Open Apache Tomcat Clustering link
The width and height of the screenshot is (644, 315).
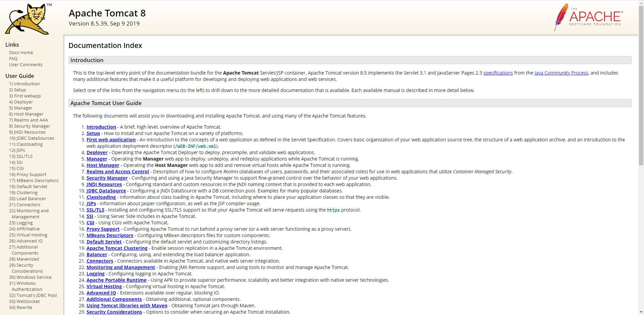click(117, 248)
